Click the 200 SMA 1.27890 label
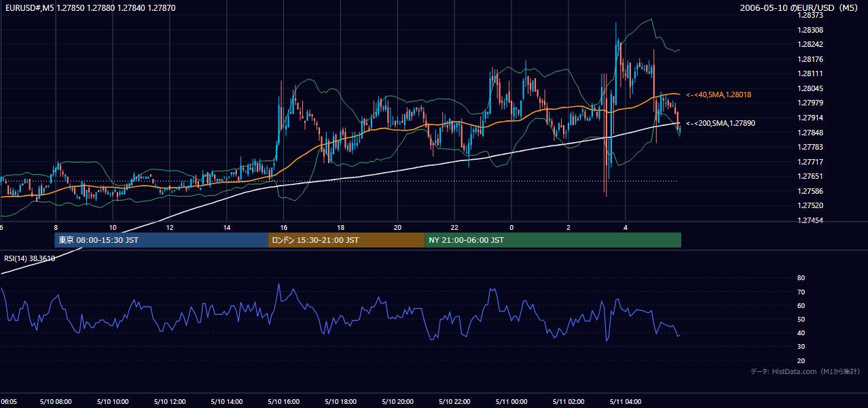868x408 pixels. [721, 123]
